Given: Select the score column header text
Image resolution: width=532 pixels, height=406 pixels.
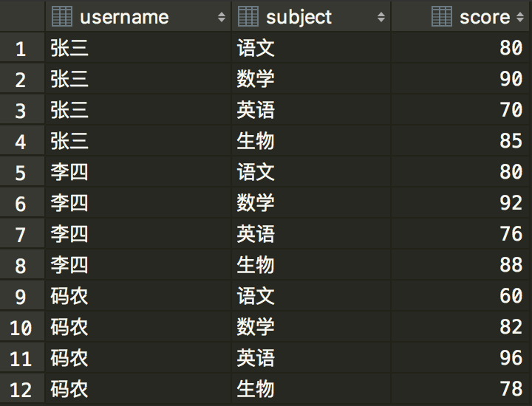Looking at the screenshot, I should coord(485,17).
